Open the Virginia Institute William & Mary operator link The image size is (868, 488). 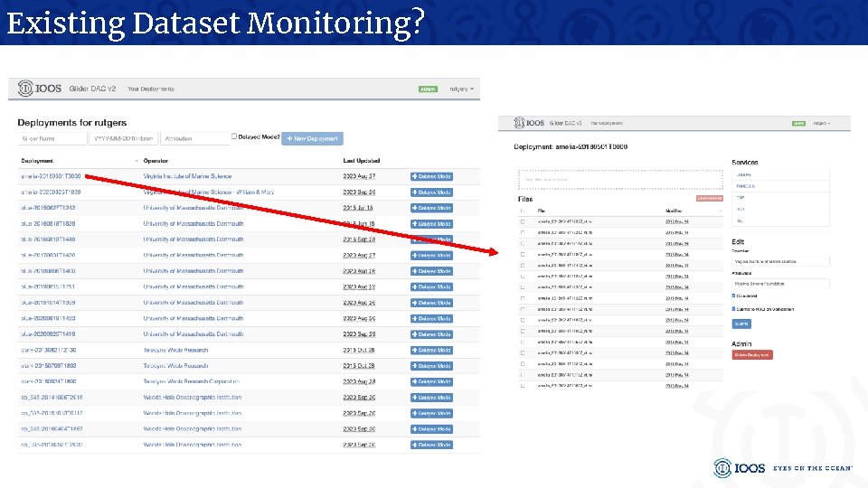[208, 192]
